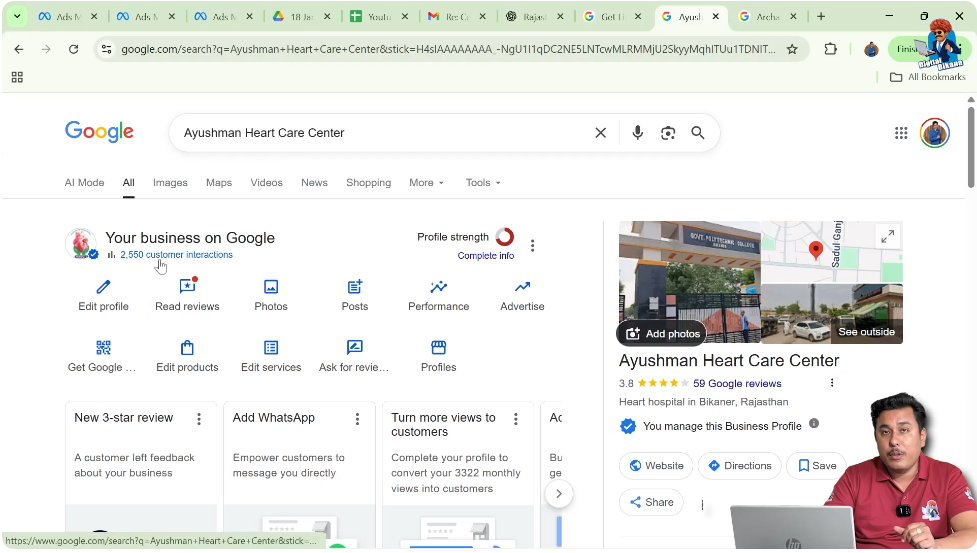Open Performance chart shortcut
Viewport: 977px width, 553px height.
(439, 295)
